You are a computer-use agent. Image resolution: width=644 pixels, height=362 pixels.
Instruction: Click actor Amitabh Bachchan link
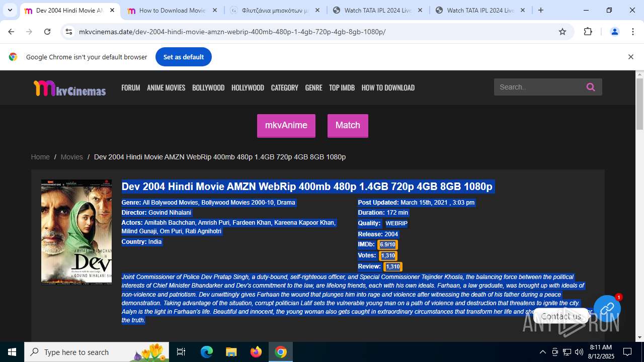[170, 223]
